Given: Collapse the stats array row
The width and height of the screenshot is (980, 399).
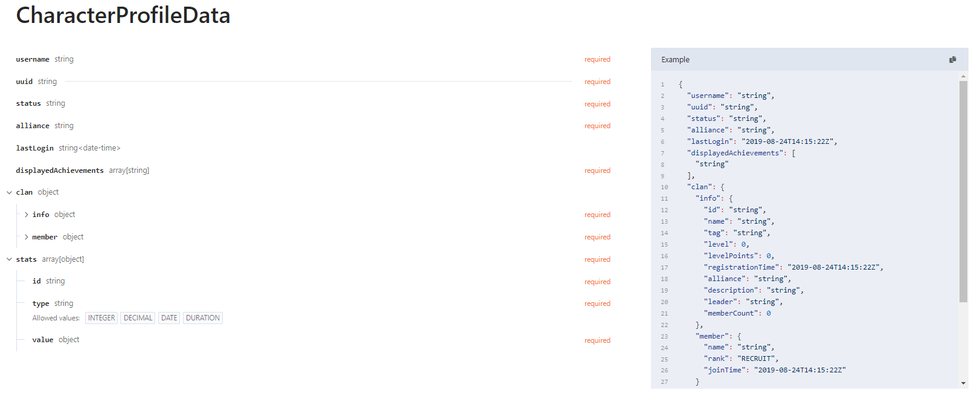Looking at the screenshot, I should coord(9,259).
